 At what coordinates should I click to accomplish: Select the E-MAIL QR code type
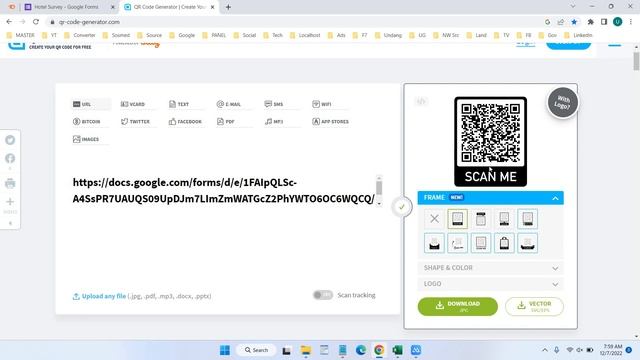coord(229,104)
